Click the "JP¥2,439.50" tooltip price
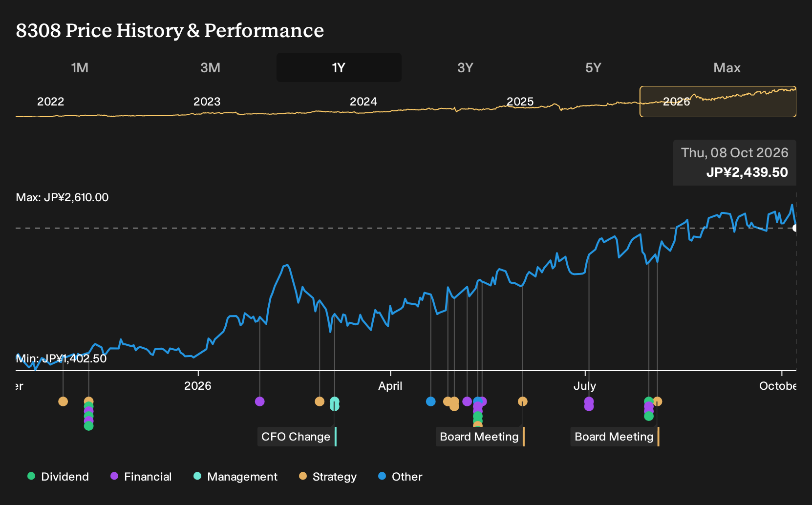Image resolution: width=812 pixels, height=505 pixels. pyautogui.click(x=747, y=172)
